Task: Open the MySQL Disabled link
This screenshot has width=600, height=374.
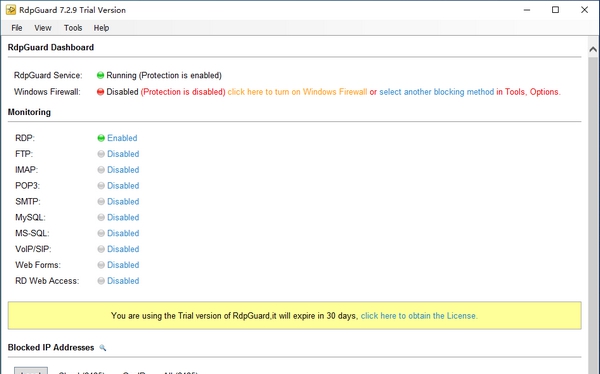Action: [x=123, y=217]
